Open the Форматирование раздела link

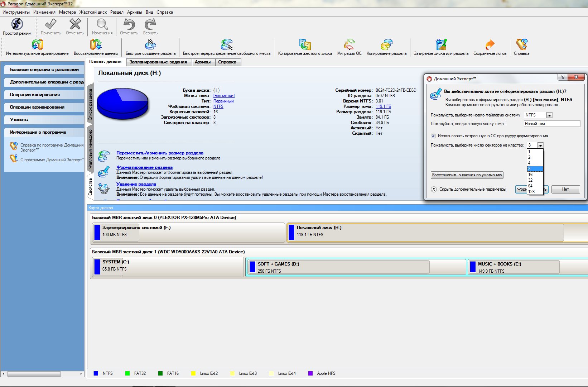(144, 167)
